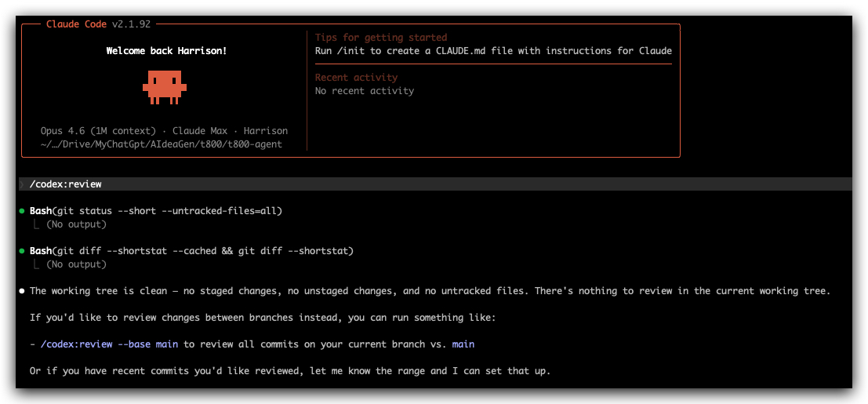
Task: Click the white bullet before 'The working tree is clean'
Action: click(x=22, y=291)
